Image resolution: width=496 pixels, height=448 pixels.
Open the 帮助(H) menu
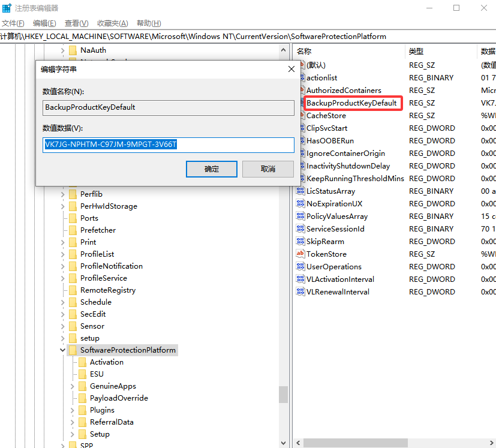point(149,23)
